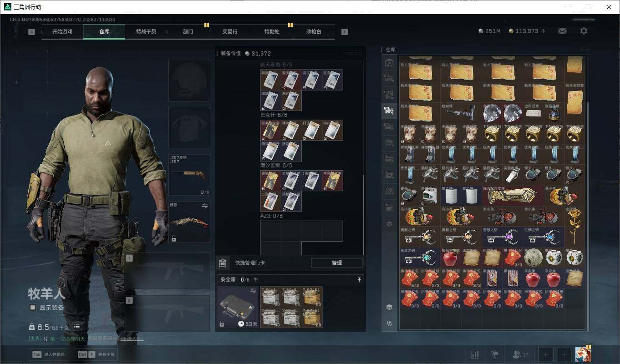The image size is (620, 364).
Task: Go to the 交易行 tab
Action: click(230, 32)
